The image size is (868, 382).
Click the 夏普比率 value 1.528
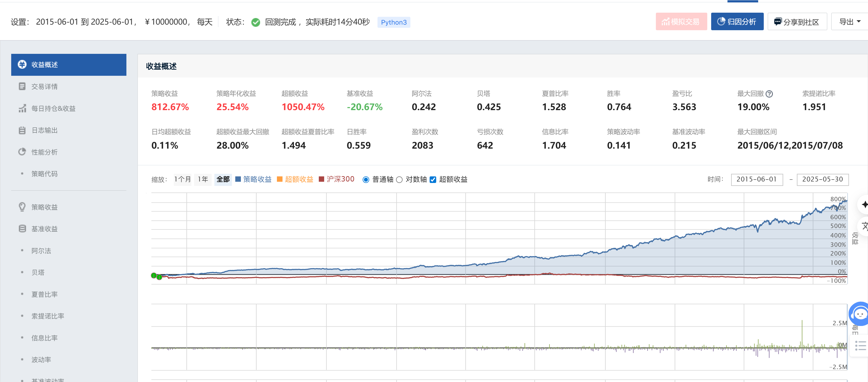[x=554, y=107]
